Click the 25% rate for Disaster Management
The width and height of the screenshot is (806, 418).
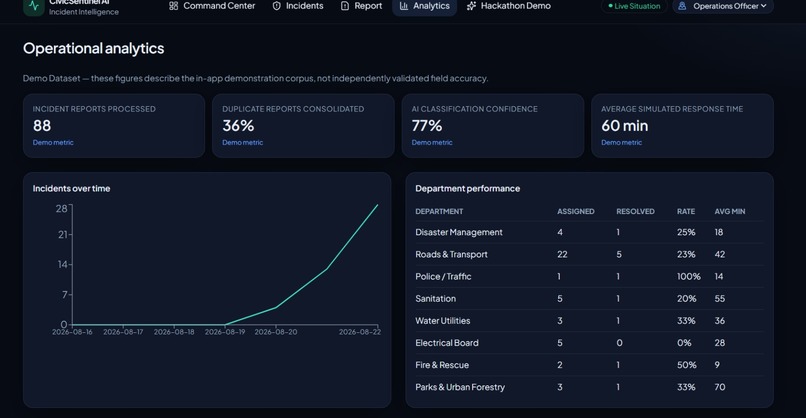click(x=686, y=232)
